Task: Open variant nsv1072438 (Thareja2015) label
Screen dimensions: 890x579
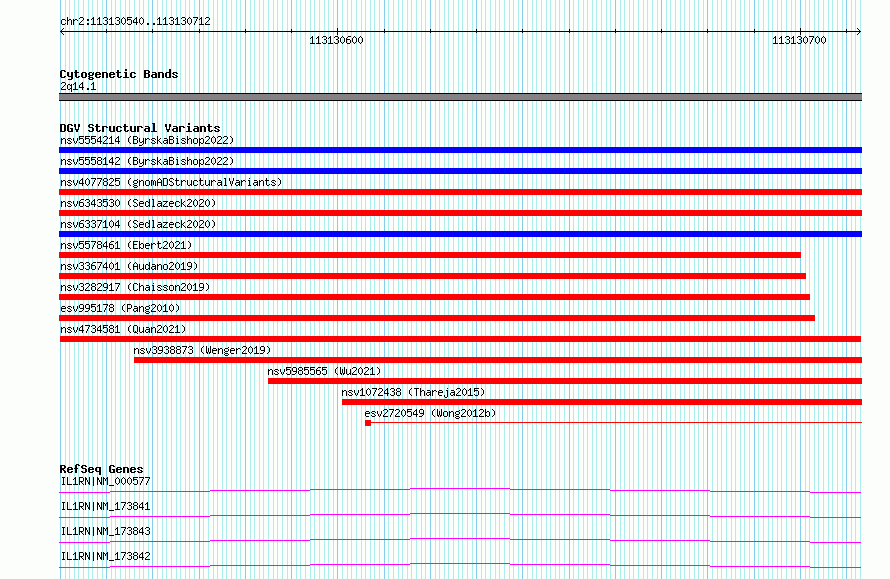Action: [413, 392]
